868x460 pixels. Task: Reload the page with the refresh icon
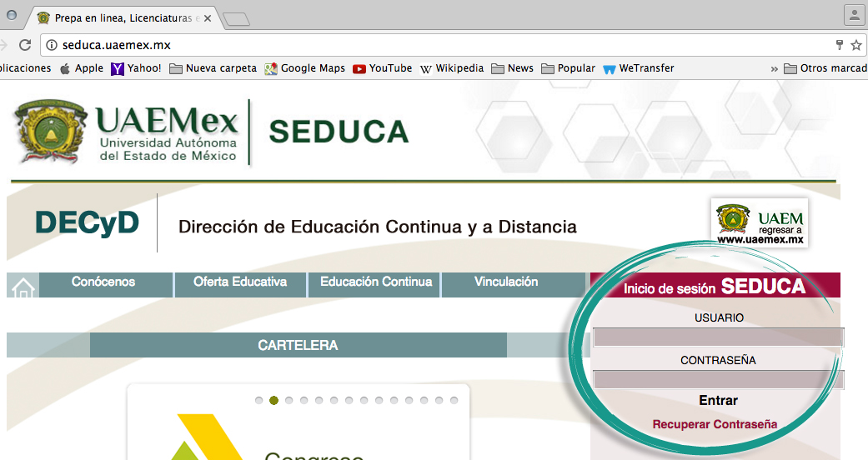tap(25, 45)
